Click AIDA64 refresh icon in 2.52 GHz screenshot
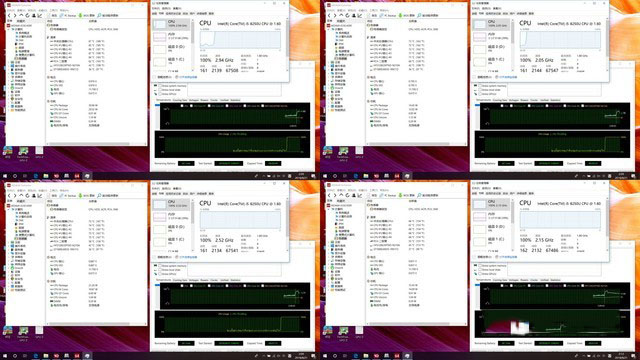Viewport: 640px width, 360px height. (27, 196)
